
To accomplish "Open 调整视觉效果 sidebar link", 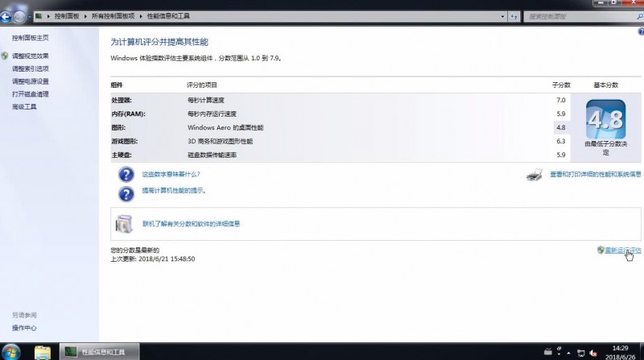I will pyautogui.click(x=30, y=56).
